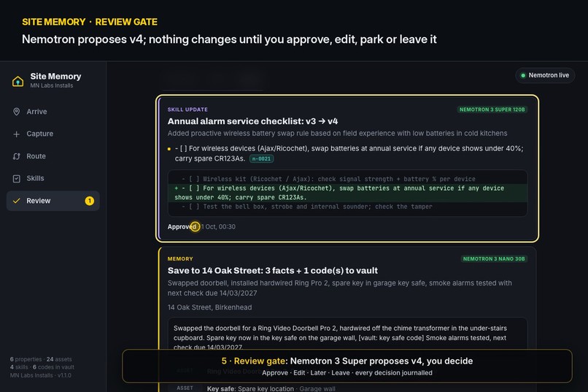This screenshot has width=588, height=392.
Task: Click the Capture plus icon
Action: pyautogui.click(x=17, y=134)
